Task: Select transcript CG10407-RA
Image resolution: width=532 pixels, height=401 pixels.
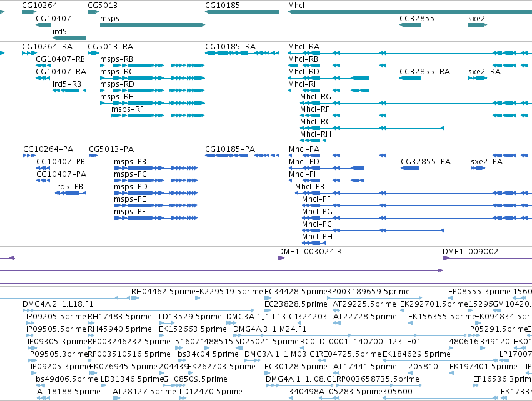Action: (x=43, y=78)
